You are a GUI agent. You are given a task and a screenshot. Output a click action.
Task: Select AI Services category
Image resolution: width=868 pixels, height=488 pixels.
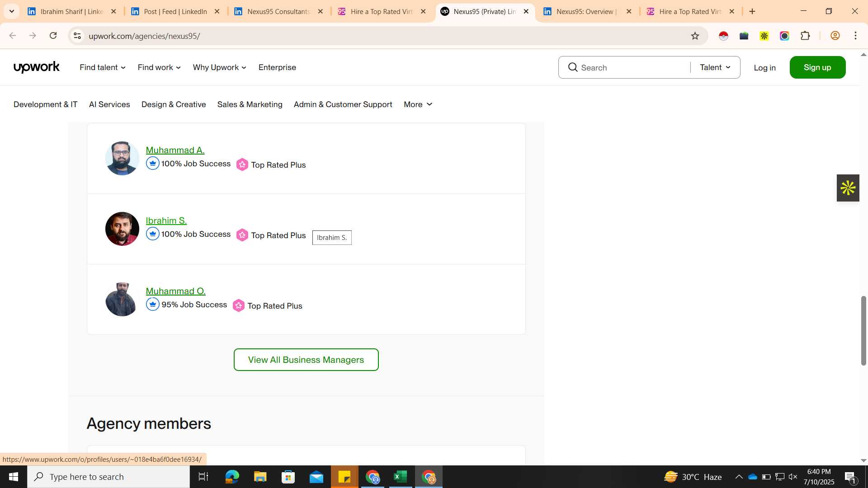[109, 104]
